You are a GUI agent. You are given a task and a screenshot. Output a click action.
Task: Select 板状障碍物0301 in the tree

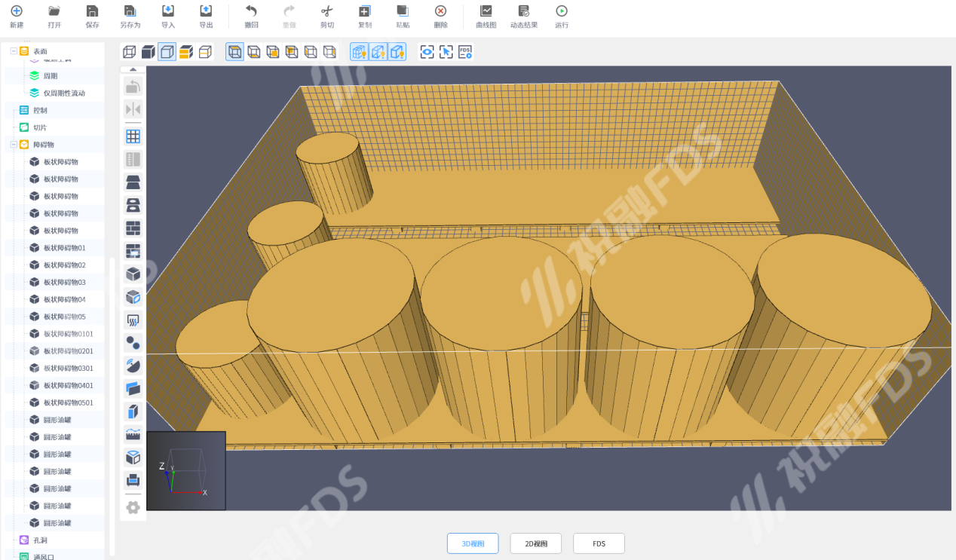pyautogui.click(x=68, y=369)
